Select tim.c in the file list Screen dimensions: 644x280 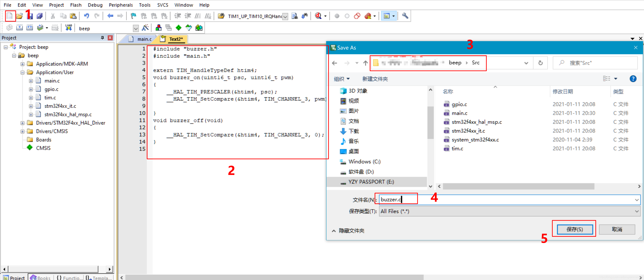click(x=457, y=149)
